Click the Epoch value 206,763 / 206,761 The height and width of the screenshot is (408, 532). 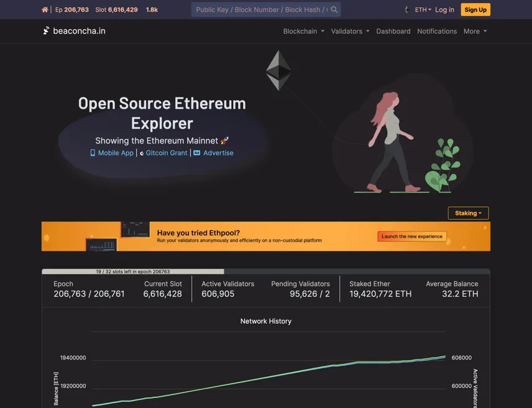click(89, 294)
